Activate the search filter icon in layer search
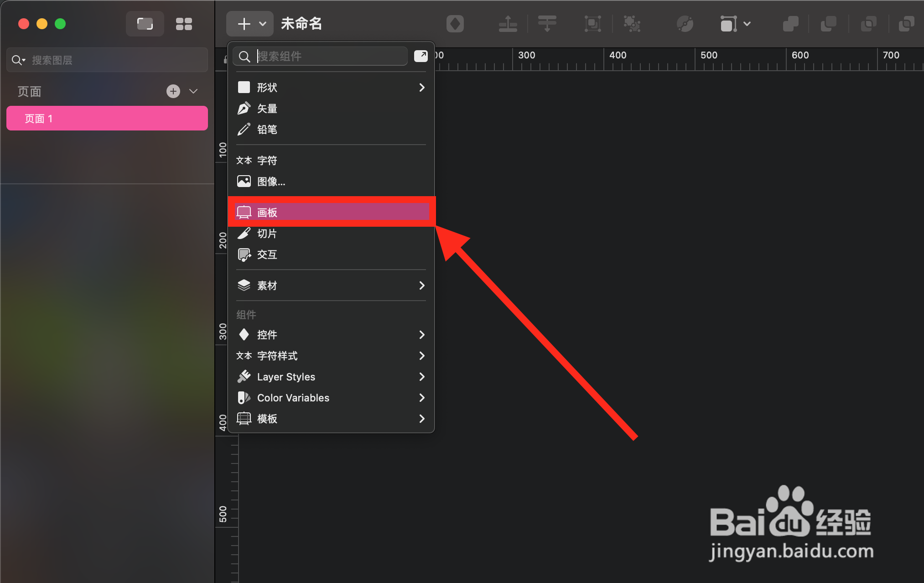Screen dimensions: 924x583 point(18,60)
